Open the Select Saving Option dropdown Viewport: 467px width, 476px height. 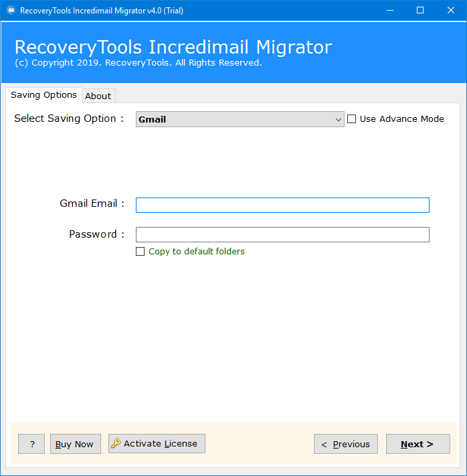[240, 119]
